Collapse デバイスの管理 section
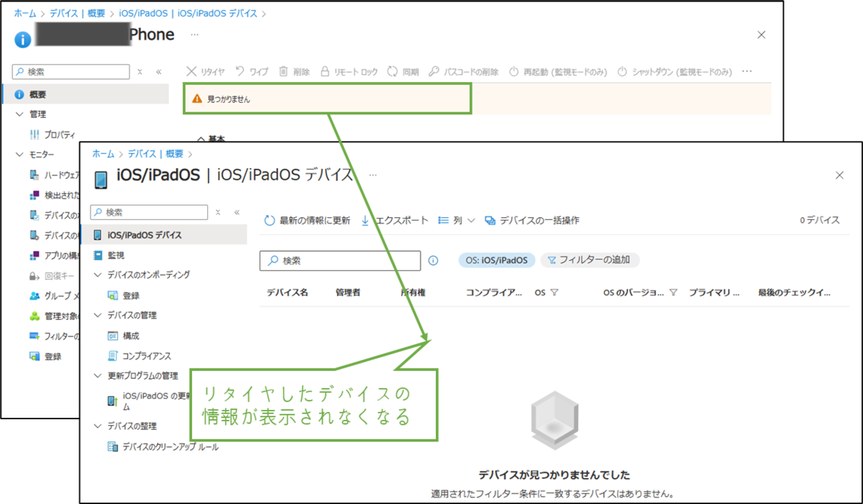The image size is (863, 504). (x=98, y=315)
